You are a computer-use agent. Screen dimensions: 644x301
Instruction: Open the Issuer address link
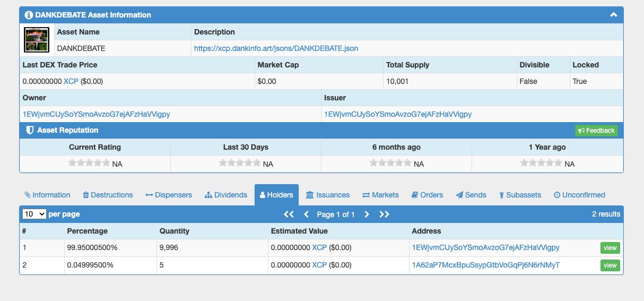398,114
